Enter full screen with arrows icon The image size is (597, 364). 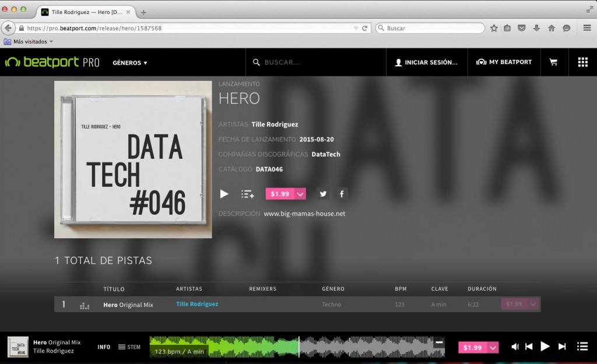coord(590,9)
